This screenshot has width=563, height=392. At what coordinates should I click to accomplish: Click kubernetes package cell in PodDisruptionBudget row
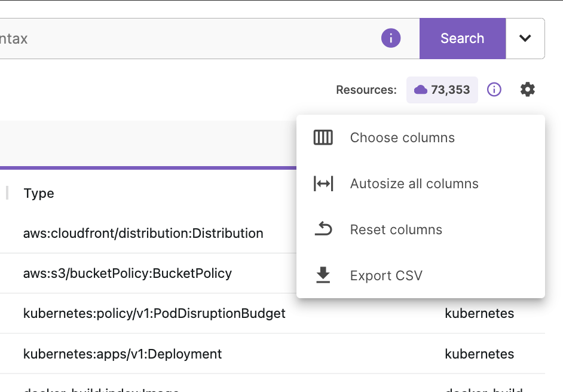tap(479, 314)
